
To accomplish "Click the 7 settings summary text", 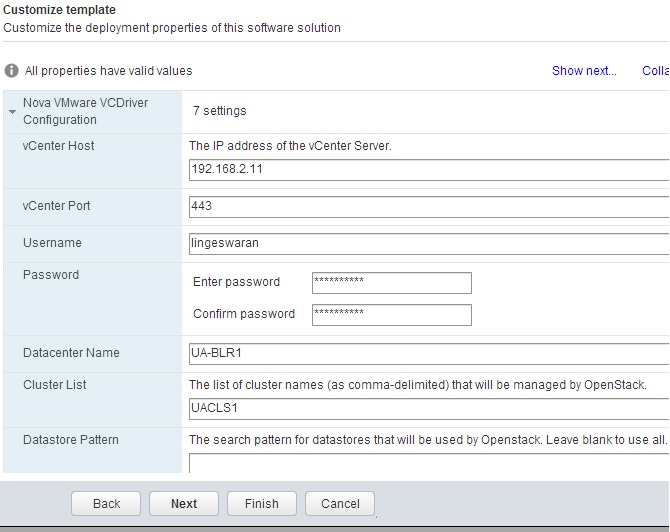I will click(220, 111).
